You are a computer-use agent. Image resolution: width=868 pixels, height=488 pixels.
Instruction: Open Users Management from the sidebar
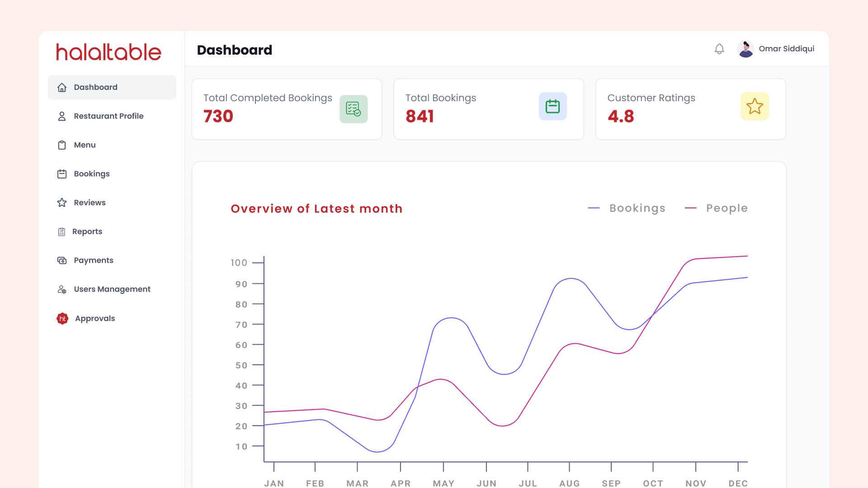click(x=112, y=289)
